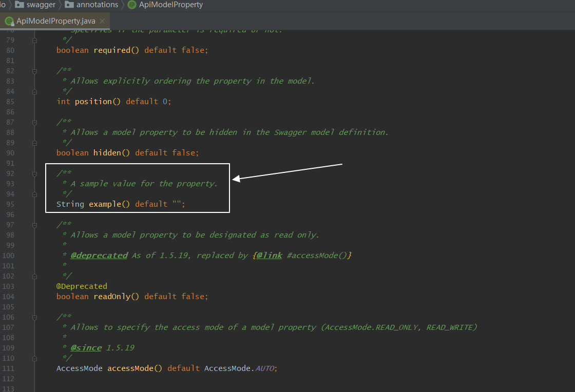
Task: Collapse the comment fold marker at line 82
Action: click(x=34, y=71)
